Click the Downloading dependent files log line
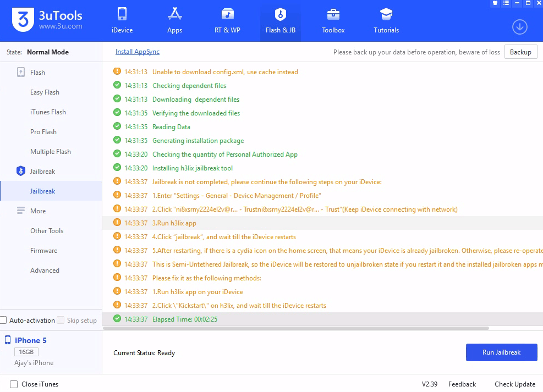 click(196, 100)
